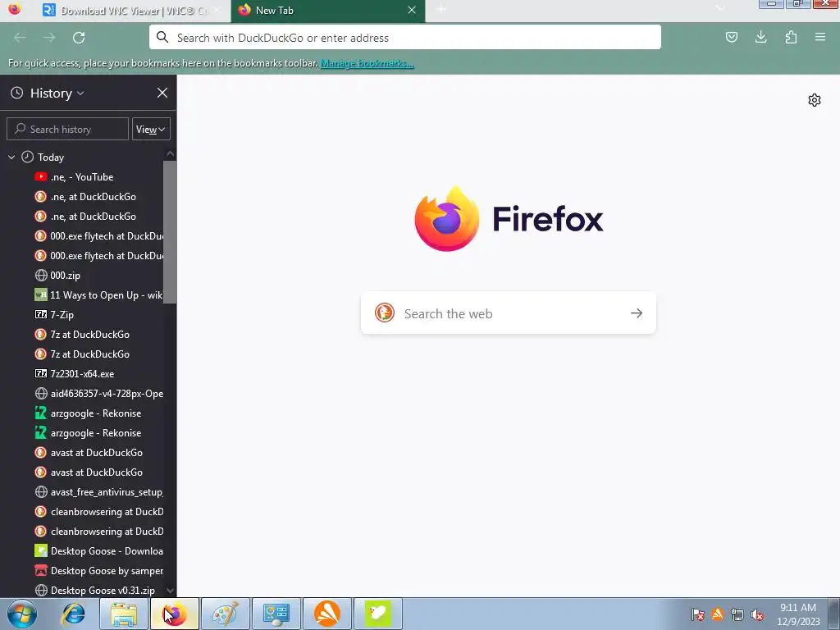840x630 pixels.
Task: Open Desktop Goose taskbar icon
Action: (378, 614)
